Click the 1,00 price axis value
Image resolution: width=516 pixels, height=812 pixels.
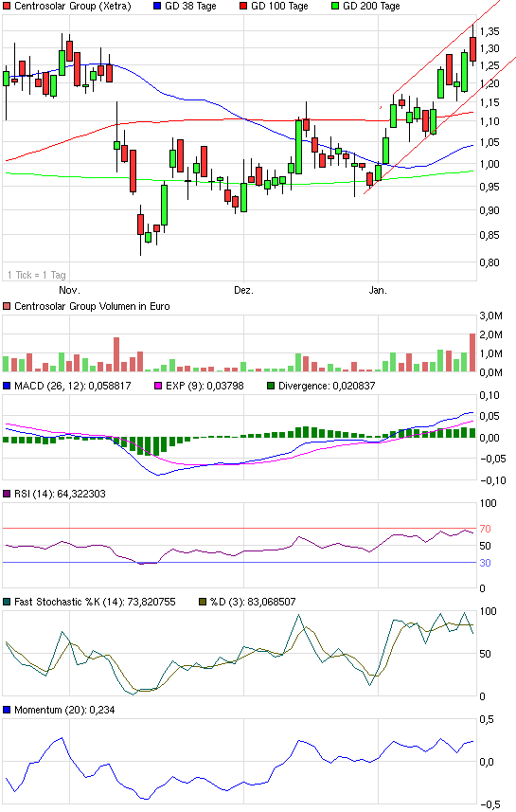(x=489, y=164)
